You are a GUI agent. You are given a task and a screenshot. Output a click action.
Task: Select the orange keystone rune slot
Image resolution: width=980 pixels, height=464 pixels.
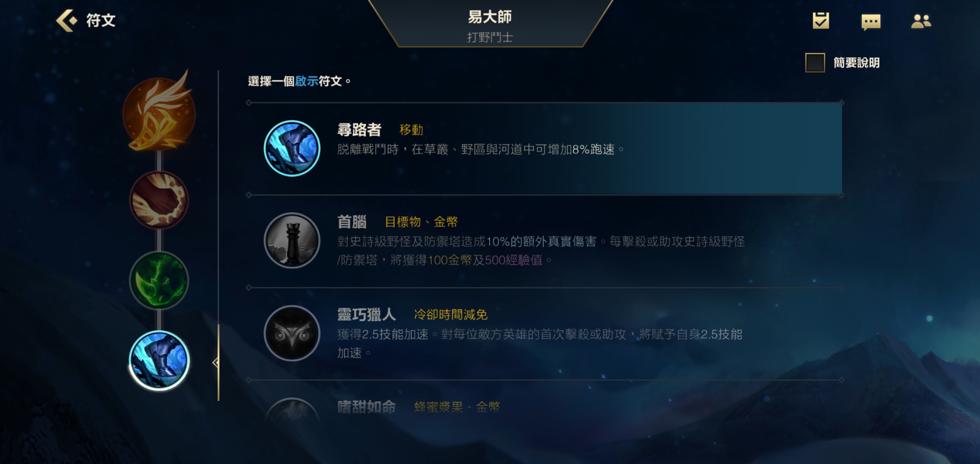(x=159, y=113)
